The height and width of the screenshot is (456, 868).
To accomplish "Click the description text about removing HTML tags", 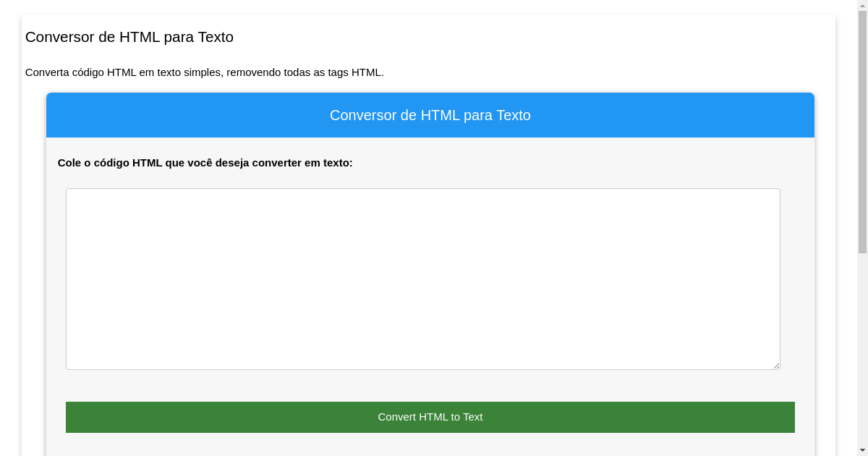I will (205, 72).
